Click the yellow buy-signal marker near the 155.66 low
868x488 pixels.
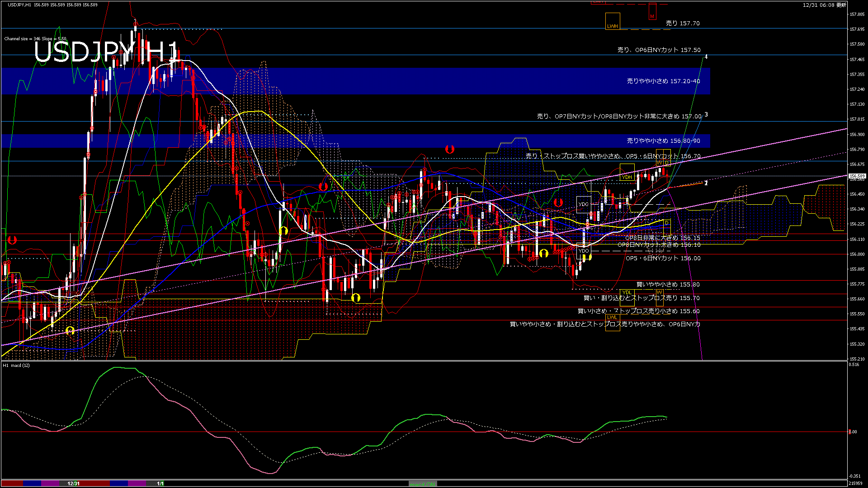356,297
